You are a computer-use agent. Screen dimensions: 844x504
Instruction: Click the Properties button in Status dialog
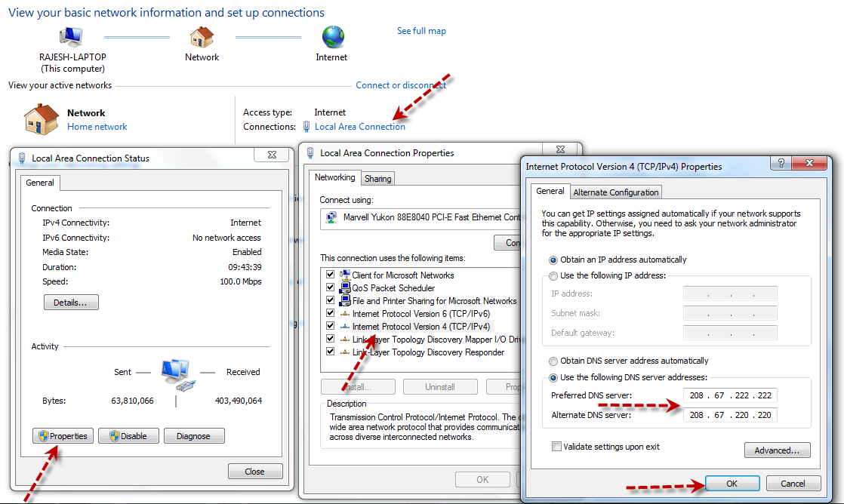63,435
